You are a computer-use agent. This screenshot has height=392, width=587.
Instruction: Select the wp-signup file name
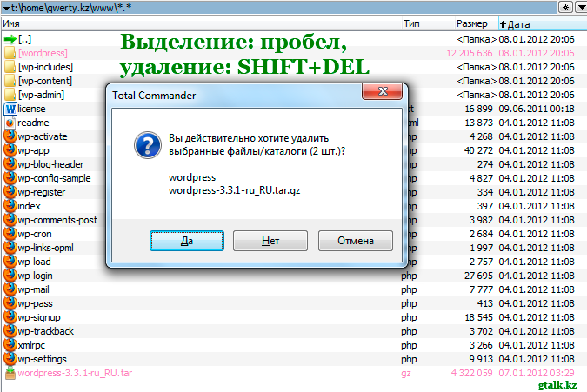tap(39, 317)
